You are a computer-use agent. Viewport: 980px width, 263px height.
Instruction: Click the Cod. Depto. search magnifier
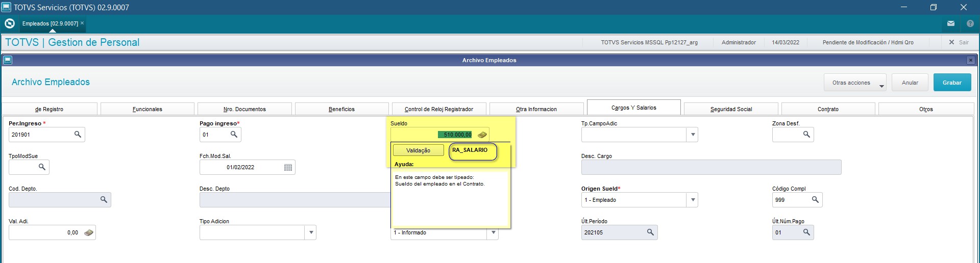click(x=104, y=200)
